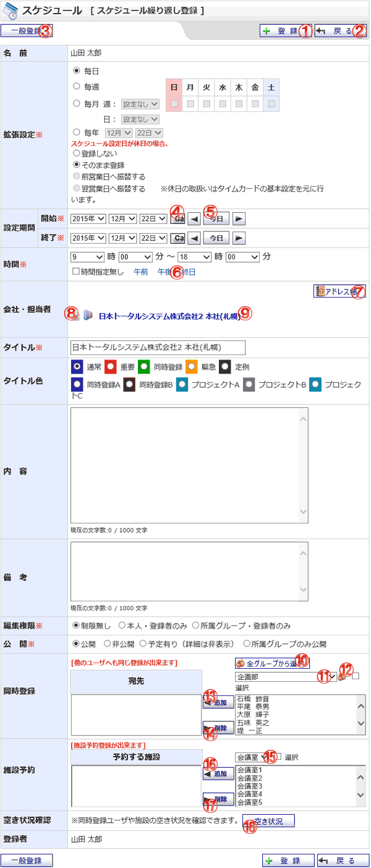Choose そのまま登録 for holiday handling
The height and width of the screenshot is (868, 371).
point(77,165)
